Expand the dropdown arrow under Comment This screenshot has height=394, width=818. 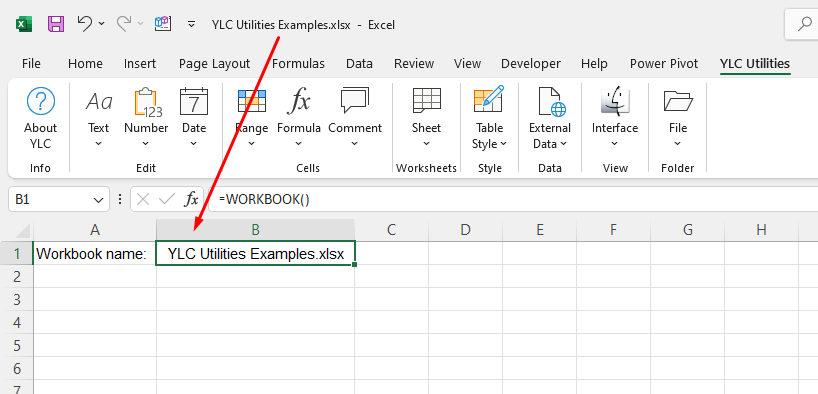[x=355, y=144]
